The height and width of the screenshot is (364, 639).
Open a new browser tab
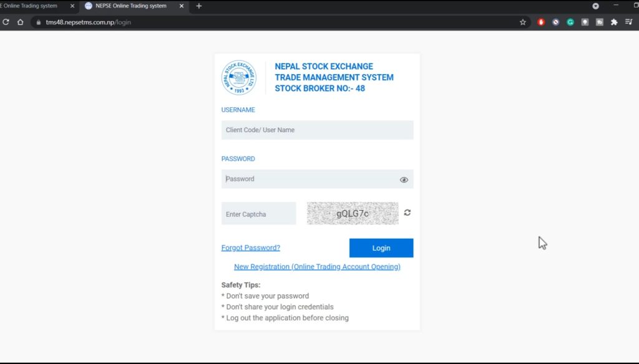[x=199, y=6]
